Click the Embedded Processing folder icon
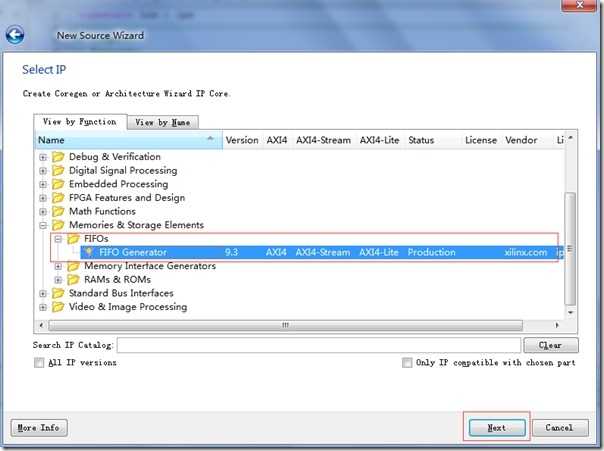This screenshot has width=604, height=451. 58,184
